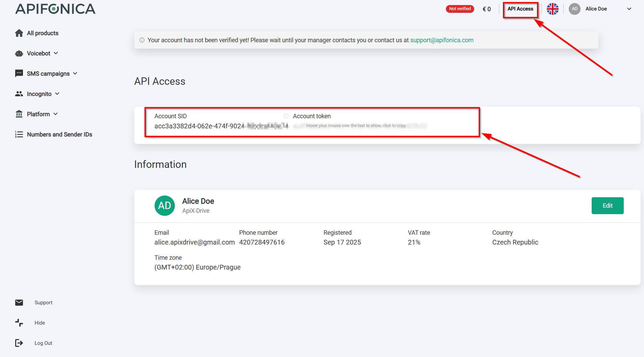The width and height of the screenshot is (644, 357).
Task: Click the Hide sidebar collapse icon
Action: coord(19,323)
